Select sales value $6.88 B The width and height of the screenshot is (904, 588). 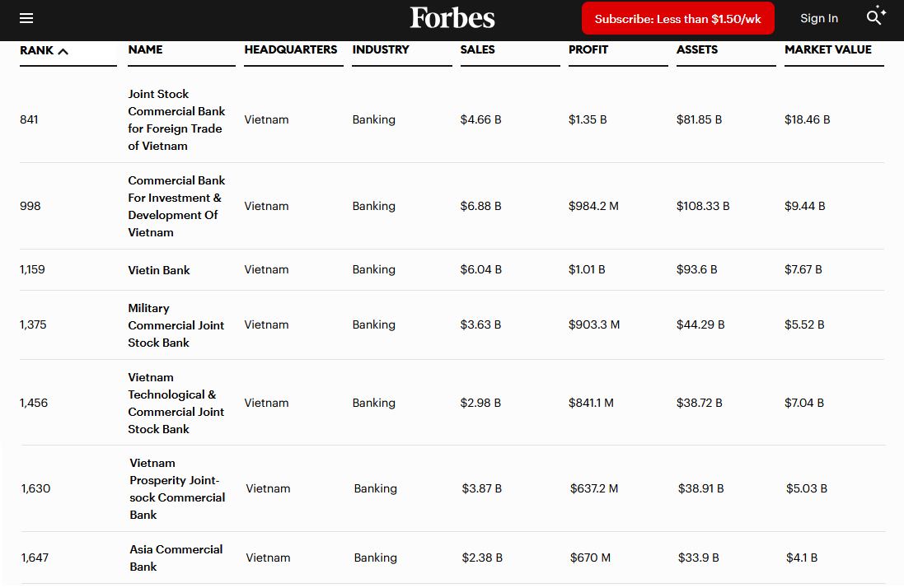coord(480,206)
